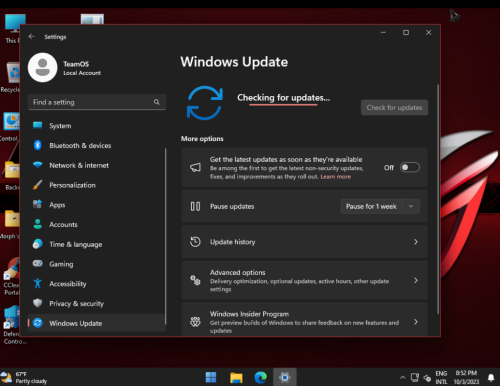Expand Advanced options chevron

click(416, 280)
